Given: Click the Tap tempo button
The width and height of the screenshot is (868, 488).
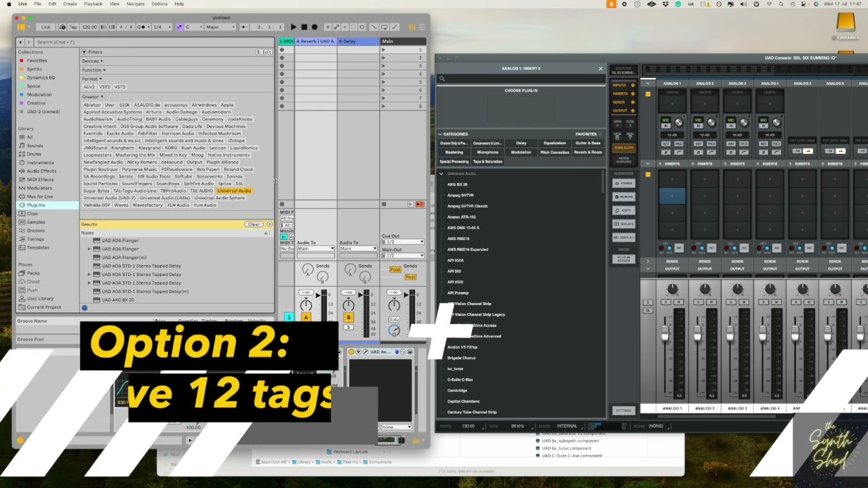Looking at the screenshot, I should pos(73,27).
